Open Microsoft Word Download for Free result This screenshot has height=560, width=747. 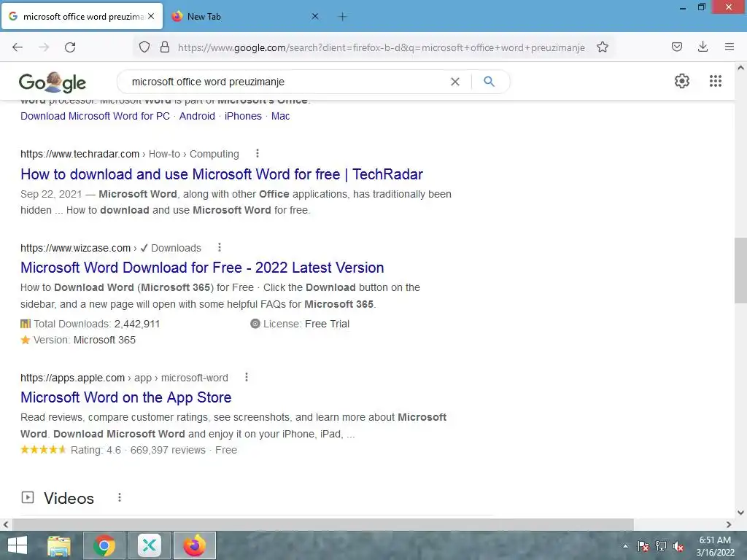pyautogui.click(x=202, y=267)
